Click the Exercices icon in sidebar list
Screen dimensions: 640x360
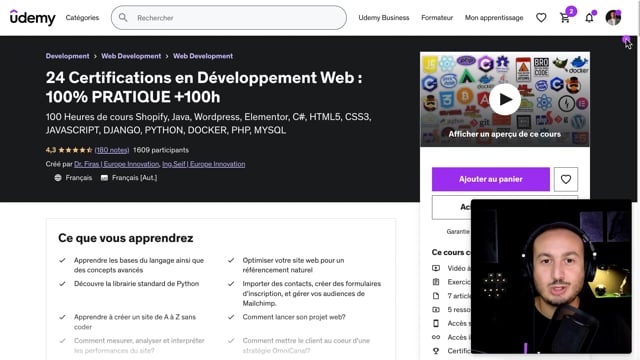coord(436,282)
